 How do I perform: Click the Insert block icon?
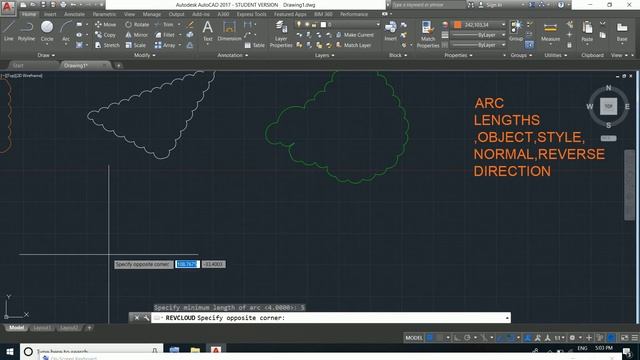point(390,31)
